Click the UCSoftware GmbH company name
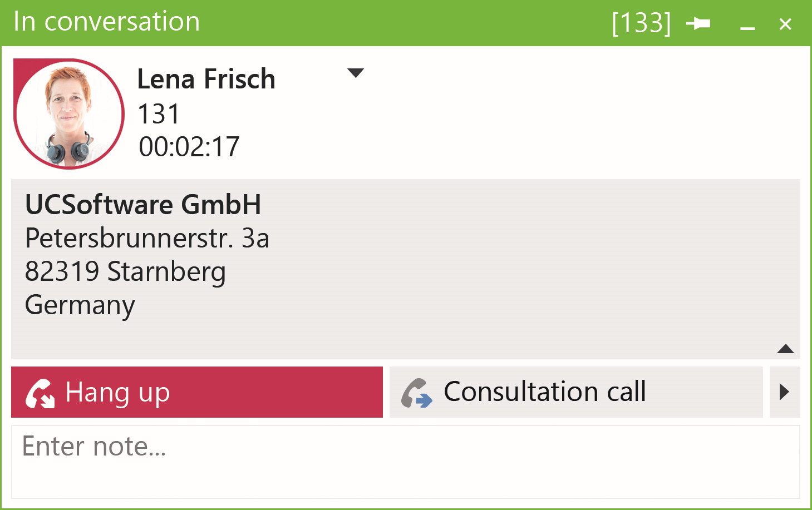 [143, 205]
